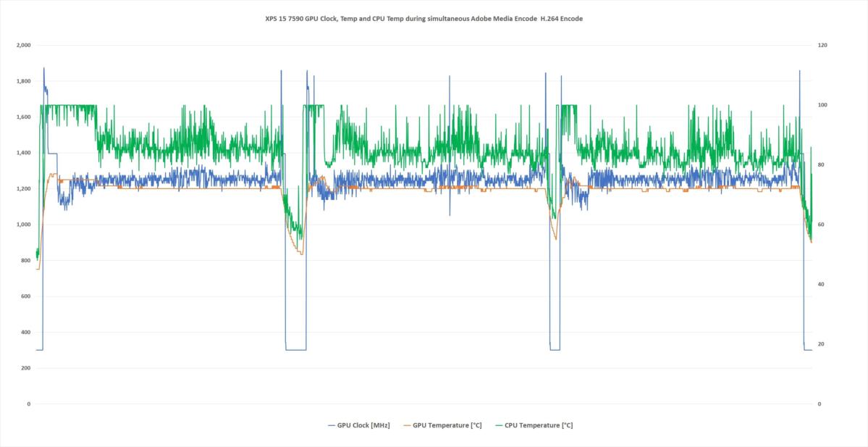Viewport: 868px width, 447px height.
Task: Click the 400 label on left axis
Action: coord(25,333)
